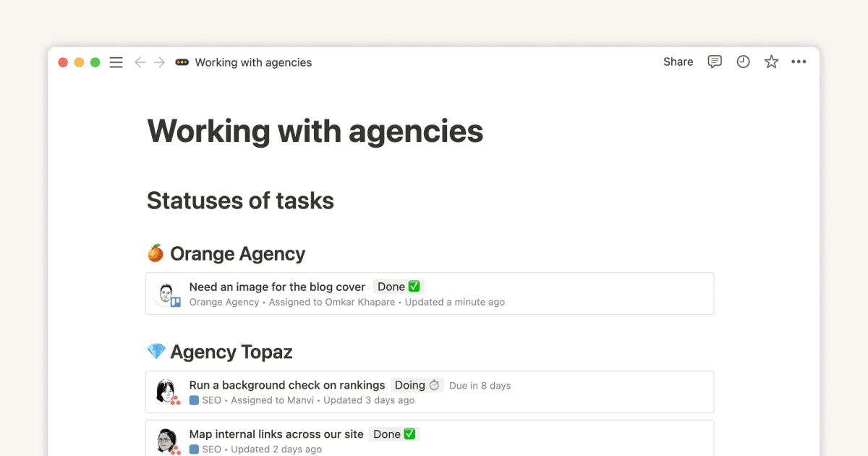The image size is (868, 456).
Task: Click the 'Working with agencies' breadcrumb title
Action: (x=252, y=62)
